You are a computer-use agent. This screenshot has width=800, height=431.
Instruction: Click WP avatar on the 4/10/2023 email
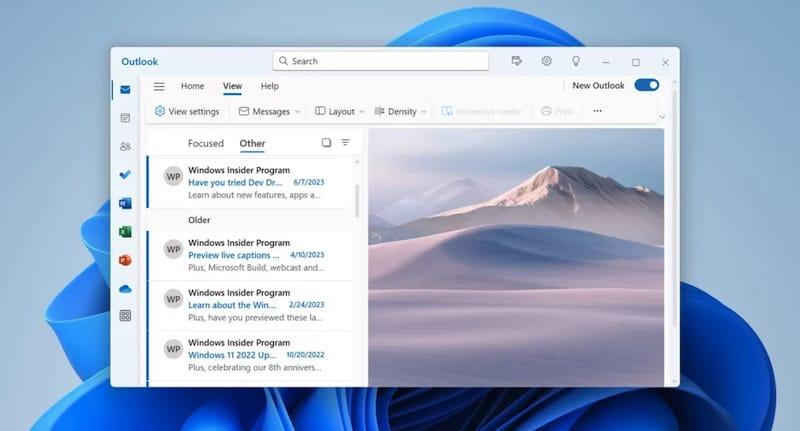(173, 249)
